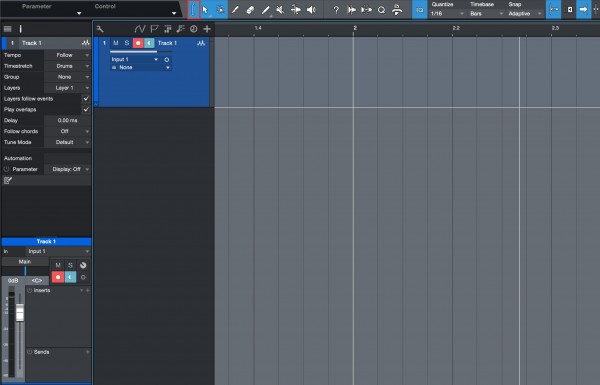Viewport: 600px width, 385px height.
Task: Toggle mono/stereo circle on Track 1 header
Action: click(x=166, y=60)
